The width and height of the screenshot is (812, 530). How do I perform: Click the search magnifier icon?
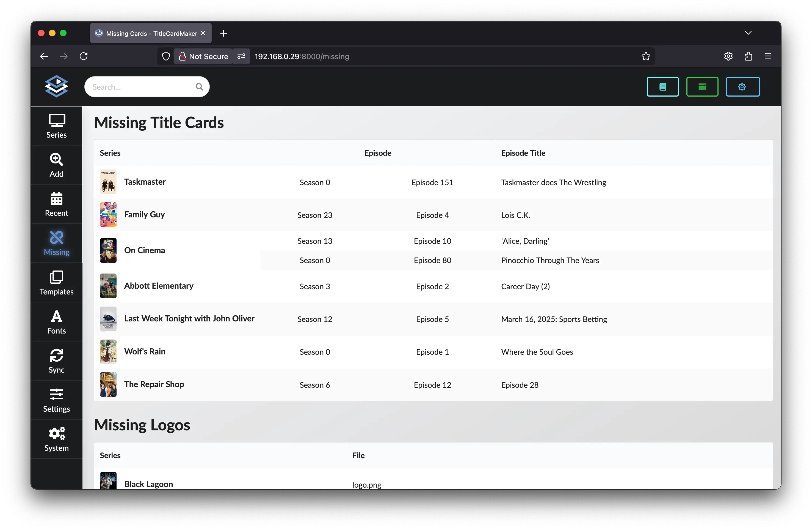click(x=199, y=87)
